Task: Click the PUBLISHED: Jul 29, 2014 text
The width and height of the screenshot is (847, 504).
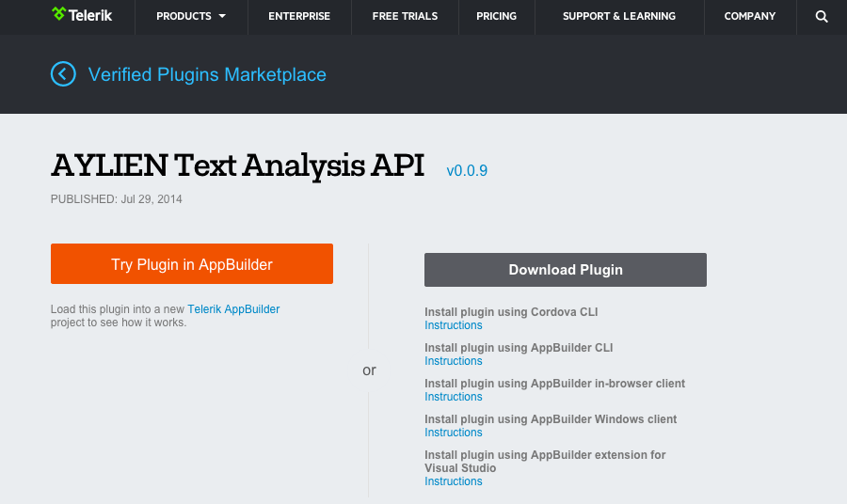Action: 116,199
